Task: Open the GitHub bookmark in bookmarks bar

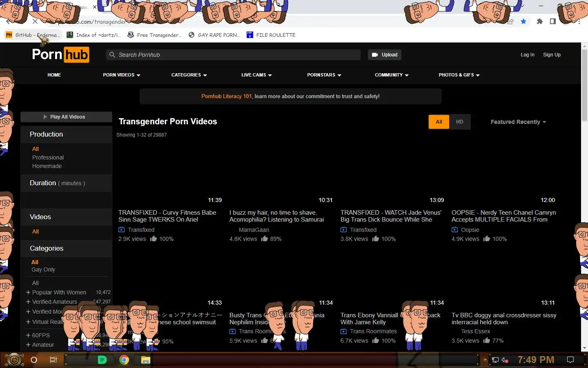Action: [x=33, y=35]
